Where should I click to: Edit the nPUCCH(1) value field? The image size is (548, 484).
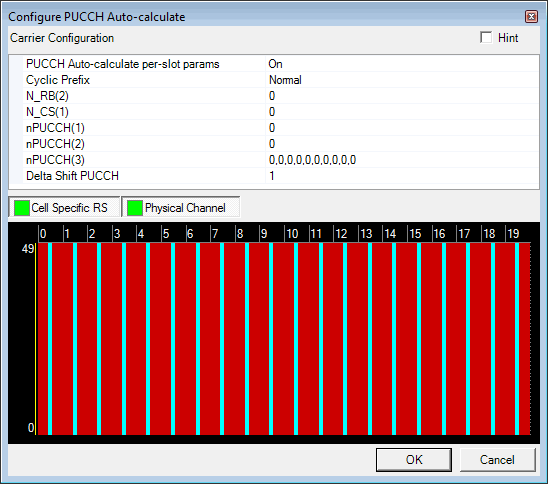[x=402, y=128]
